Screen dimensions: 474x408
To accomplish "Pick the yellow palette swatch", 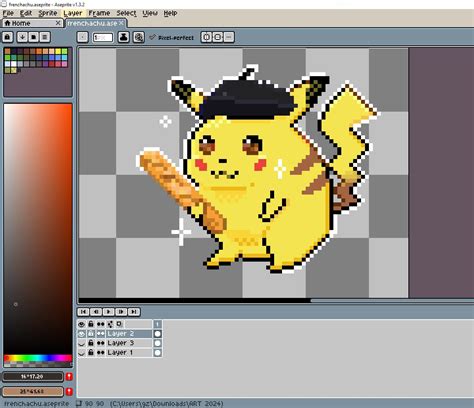I will pos(58,51).
